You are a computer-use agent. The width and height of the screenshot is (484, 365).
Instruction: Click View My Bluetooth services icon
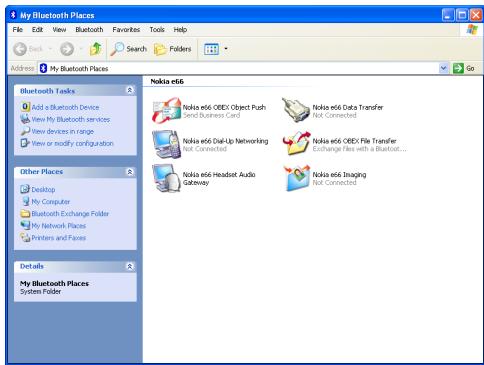pyautogui.click(x=25, y=119)
